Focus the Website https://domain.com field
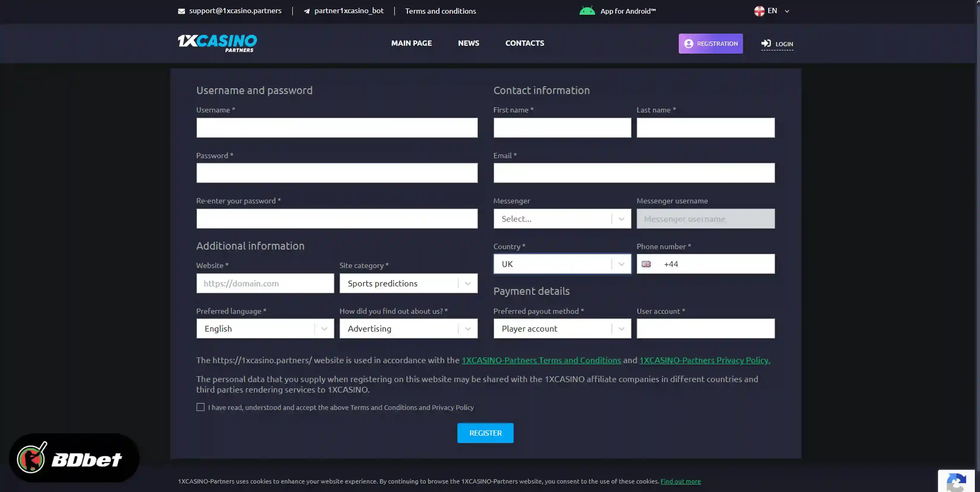The height and width of the screenshot is (492, 980). point(265,283)
